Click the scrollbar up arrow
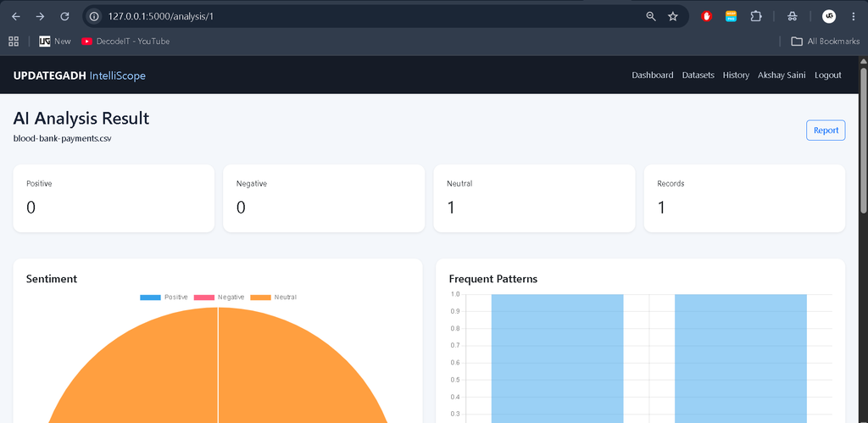 coord(863,60)
